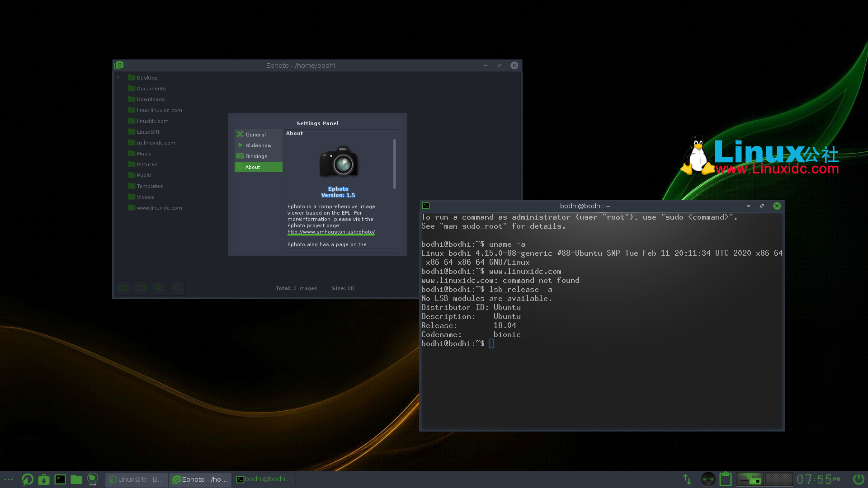Open the volume mixer speaker gadget
The height and width of the screenshot is (488, 868).
coord(708,479)
